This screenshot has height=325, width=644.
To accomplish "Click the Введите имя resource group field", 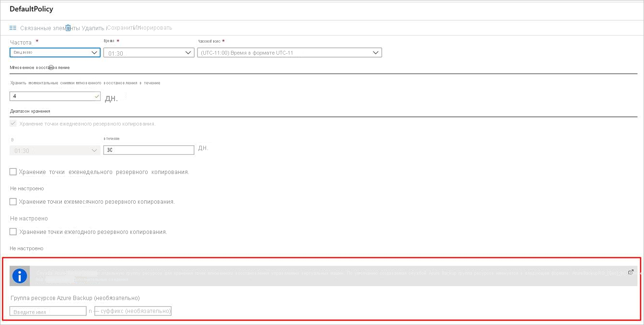I will click(x=47, y=311).
